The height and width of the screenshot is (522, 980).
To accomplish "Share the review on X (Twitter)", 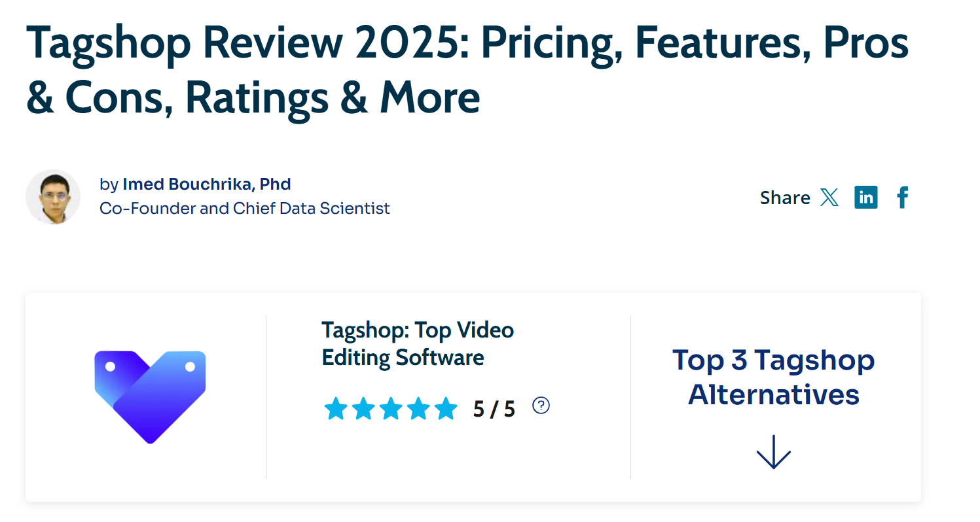I will 829,197.
